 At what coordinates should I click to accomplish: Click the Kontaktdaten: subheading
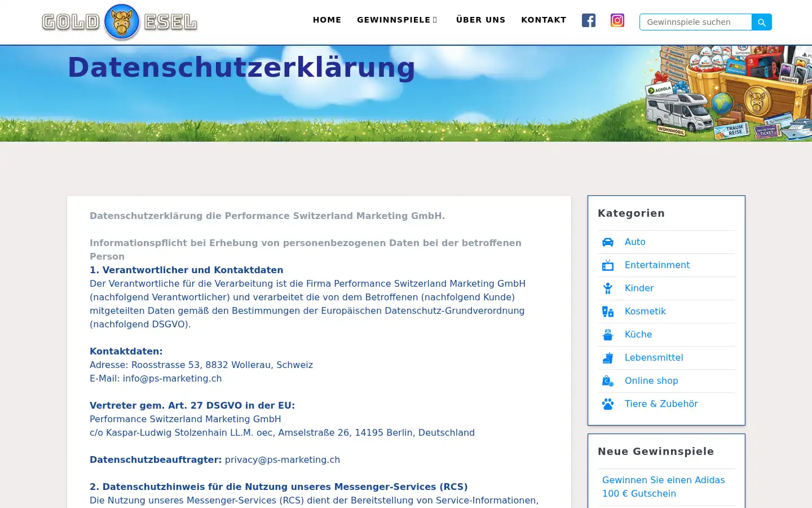[x=126, y=352]
